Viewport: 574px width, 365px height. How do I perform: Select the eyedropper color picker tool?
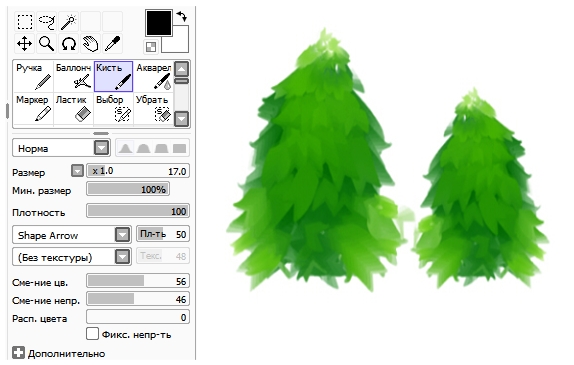click(x=112, y=44)
